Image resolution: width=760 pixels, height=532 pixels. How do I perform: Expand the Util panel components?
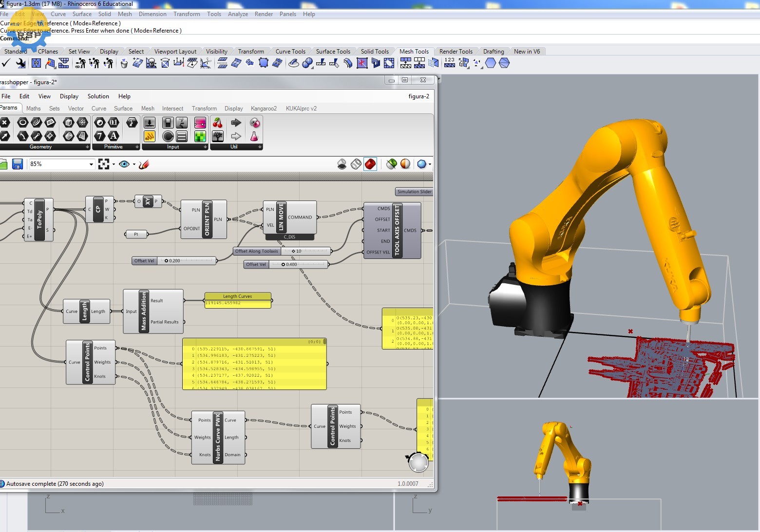point(260,147)
